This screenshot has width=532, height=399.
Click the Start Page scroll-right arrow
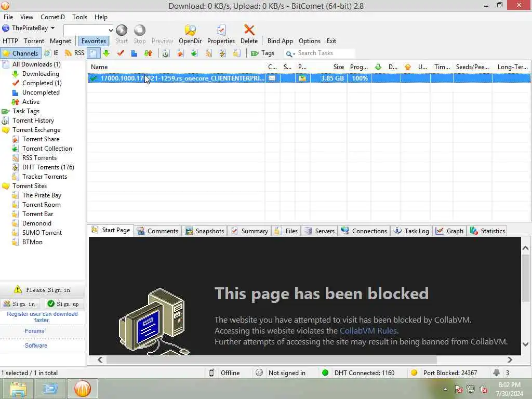[x=510, y=360]
